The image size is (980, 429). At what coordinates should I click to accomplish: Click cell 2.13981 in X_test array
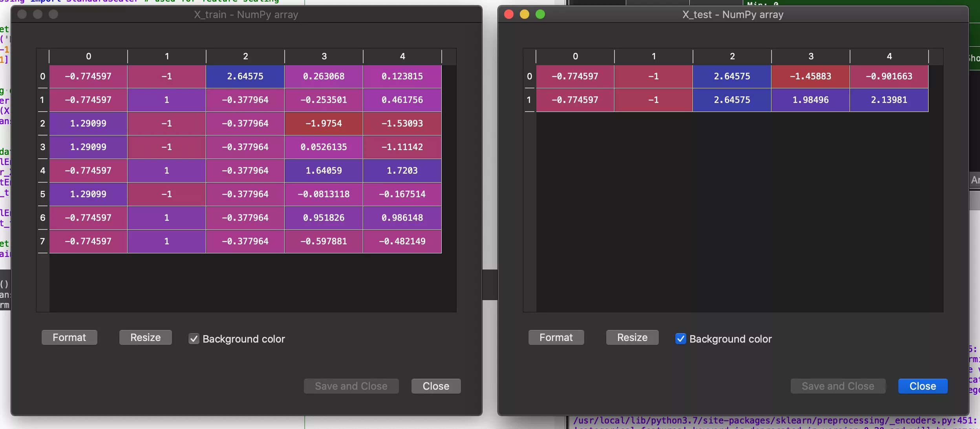click(x=889, y=100)
